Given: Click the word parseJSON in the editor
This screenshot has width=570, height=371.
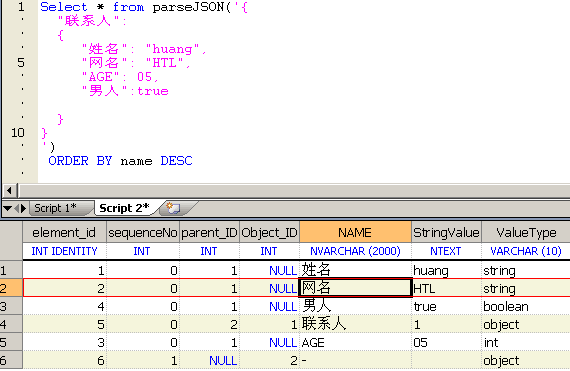Looking at the screenshot, I should tap(188, 7).
